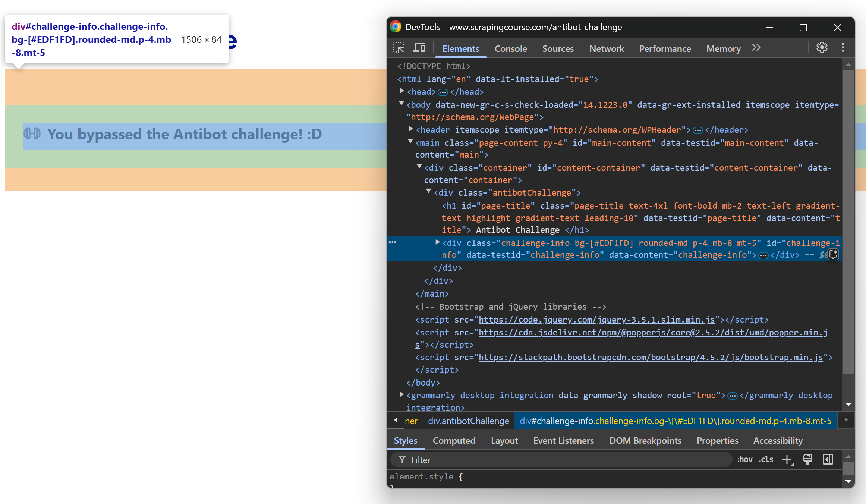Open the three-dot DevTools customize menu
The height and width of the screenshot is (504, 866).
pyautogui.click(x=843, y=47)
